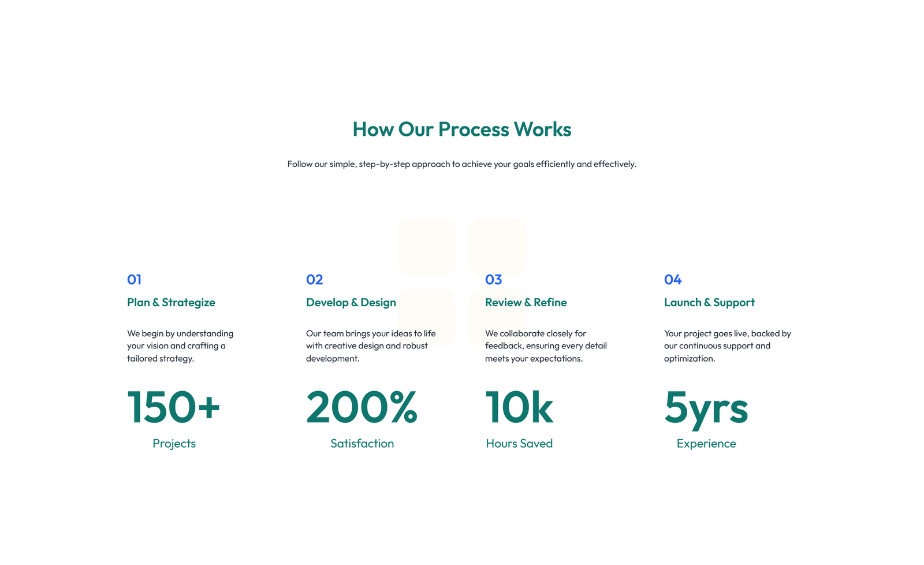
Task: Select the "Projects" label
Action: click(x=174, y=444)
